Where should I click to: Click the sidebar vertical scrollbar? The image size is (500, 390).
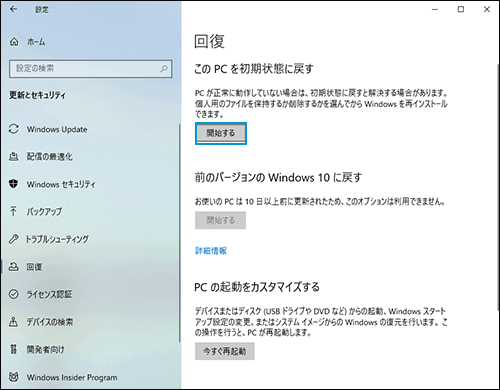(180, 233)
